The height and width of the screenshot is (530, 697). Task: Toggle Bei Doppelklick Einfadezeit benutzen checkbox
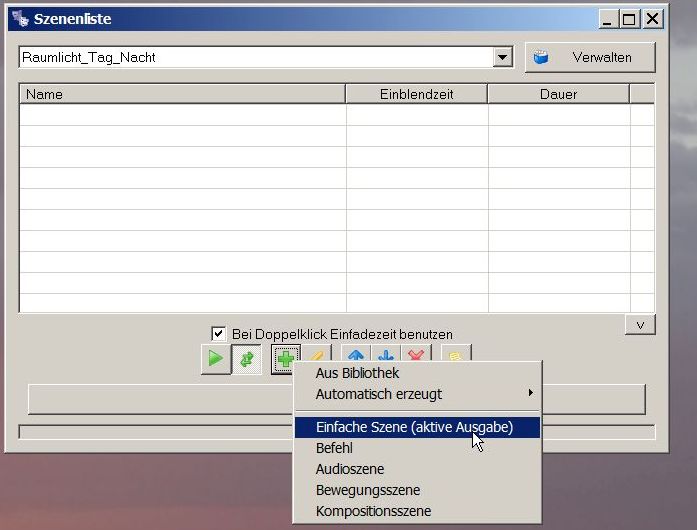[x=219, y=334]
